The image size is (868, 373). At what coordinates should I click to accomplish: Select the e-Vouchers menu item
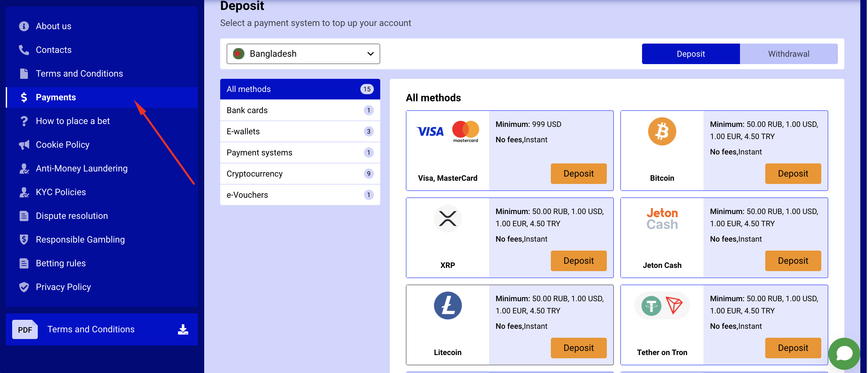(300, 195)
